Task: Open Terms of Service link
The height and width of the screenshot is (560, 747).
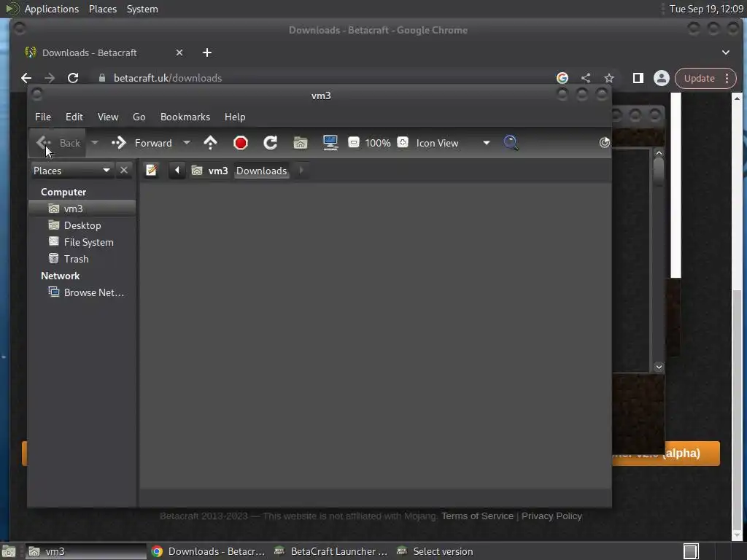Action: [477, 516]
